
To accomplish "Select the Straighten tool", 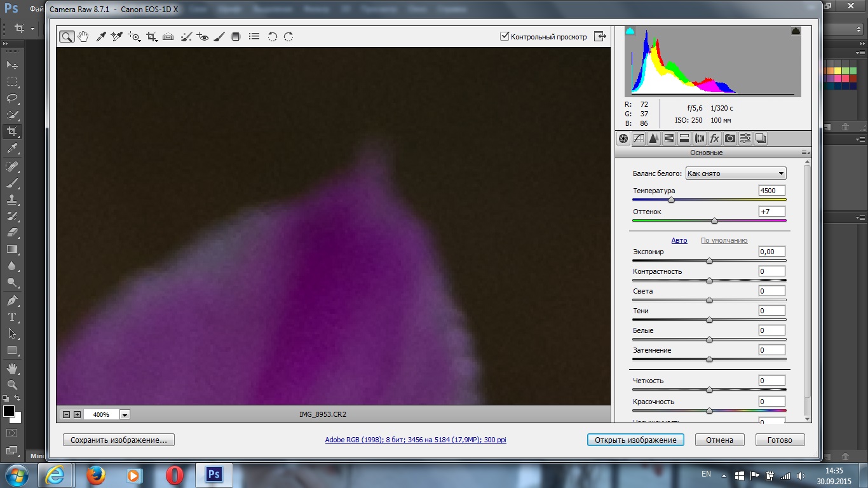I will click(x=168, y=37).
